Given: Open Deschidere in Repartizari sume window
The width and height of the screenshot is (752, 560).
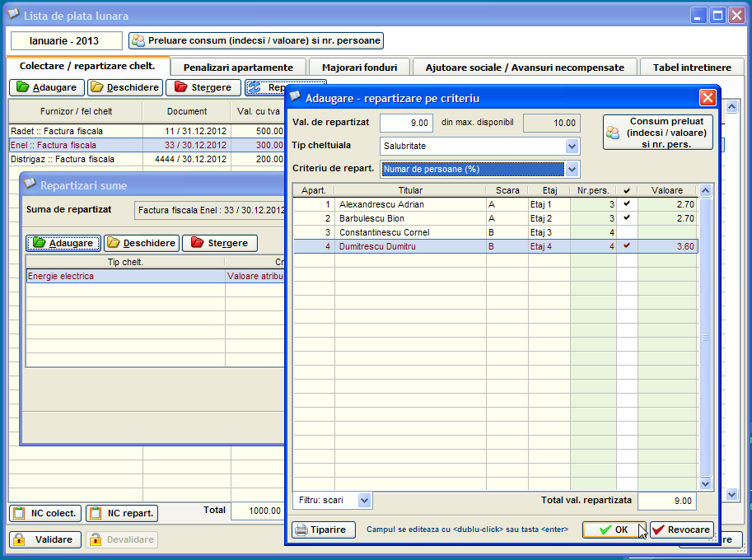Looking at the screenshot, I should [x=139, y=243].
